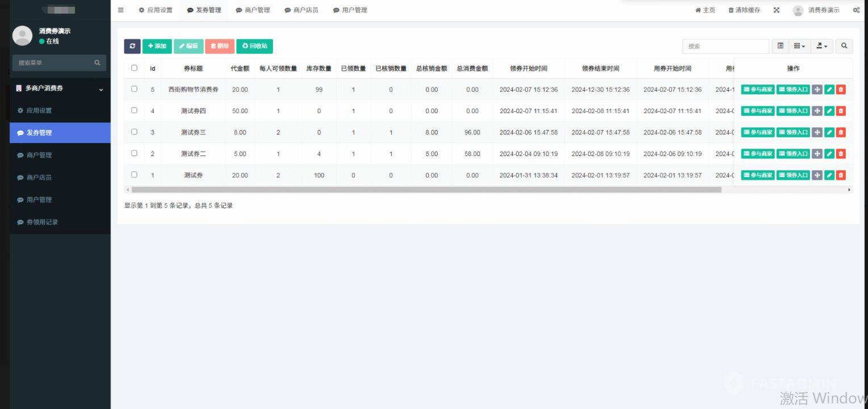Delete row 测试券 (id 1) with trash icon
This screenshot has height=409, width=868.
841,175
